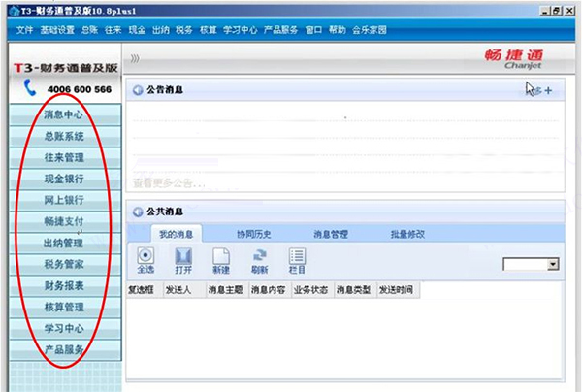Screen dimensions: 582x392
Task: Switch to the 消息管理 tab
Action: (x=331, y=234)
